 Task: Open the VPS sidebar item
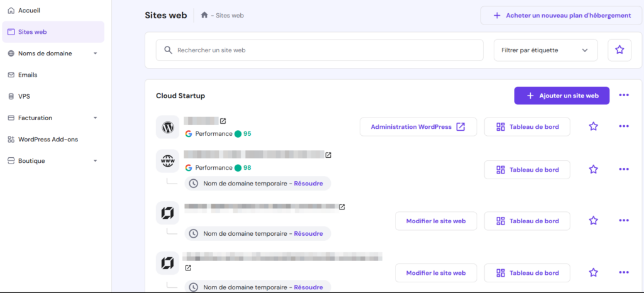pyautogui.click(x=25, y=96)
